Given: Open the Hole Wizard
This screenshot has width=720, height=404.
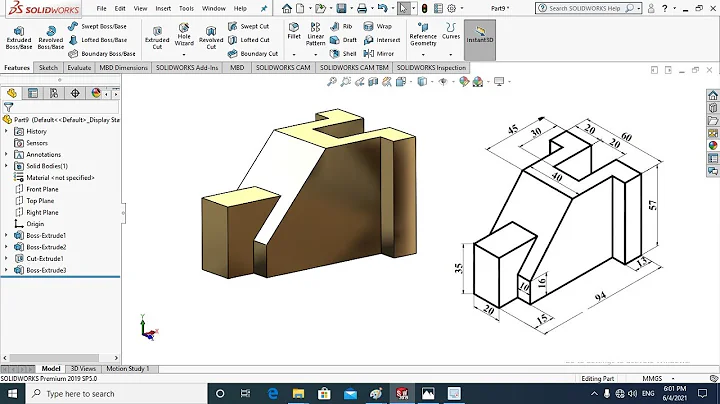Looking at the screenshot, I should point(184,34).
